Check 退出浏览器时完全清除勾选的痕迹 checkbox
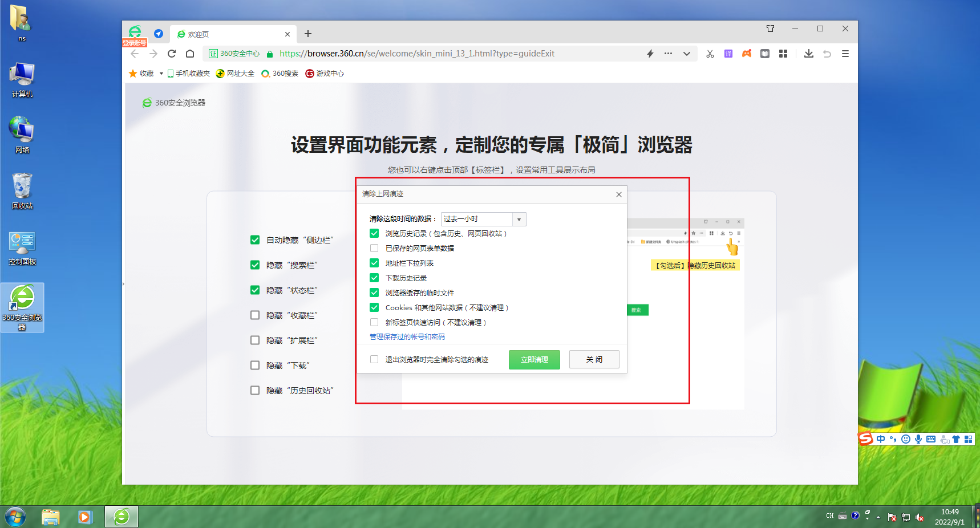This screenshot has width=980, height=528. (x=374, y=359)
